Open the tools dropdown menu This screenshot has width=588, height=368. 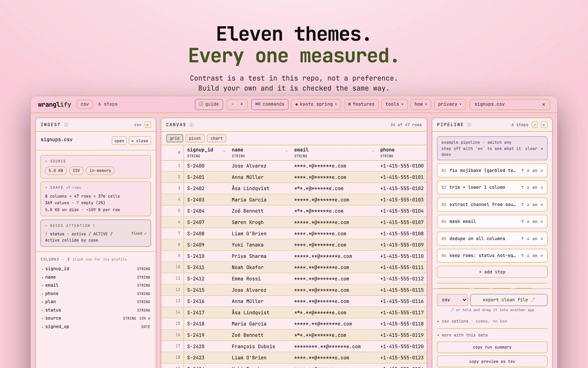394,104
